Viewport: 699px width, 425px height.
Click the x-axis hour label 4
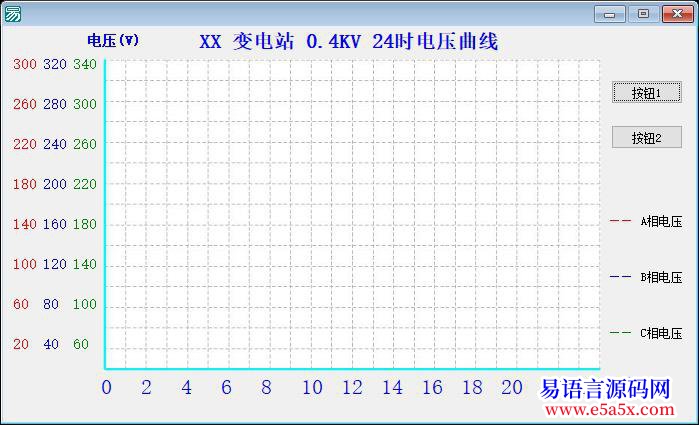[186, 388]
